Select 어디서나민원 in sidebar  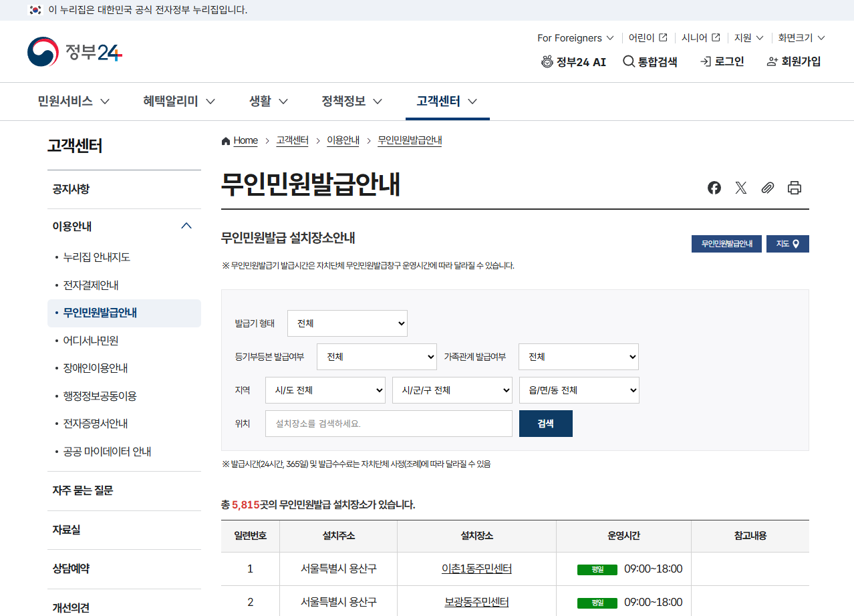tap(90, 341)
